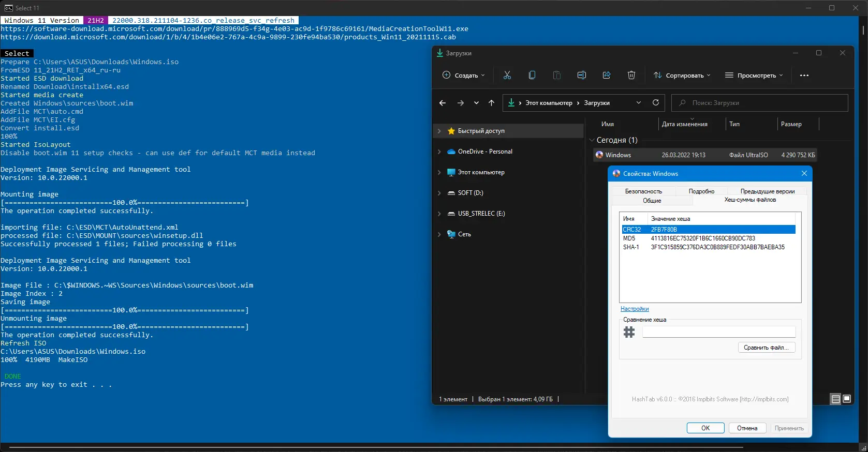Open the three-dots more options menu
The height and width of the screenshot is (452, 868).
coord(804,76)
